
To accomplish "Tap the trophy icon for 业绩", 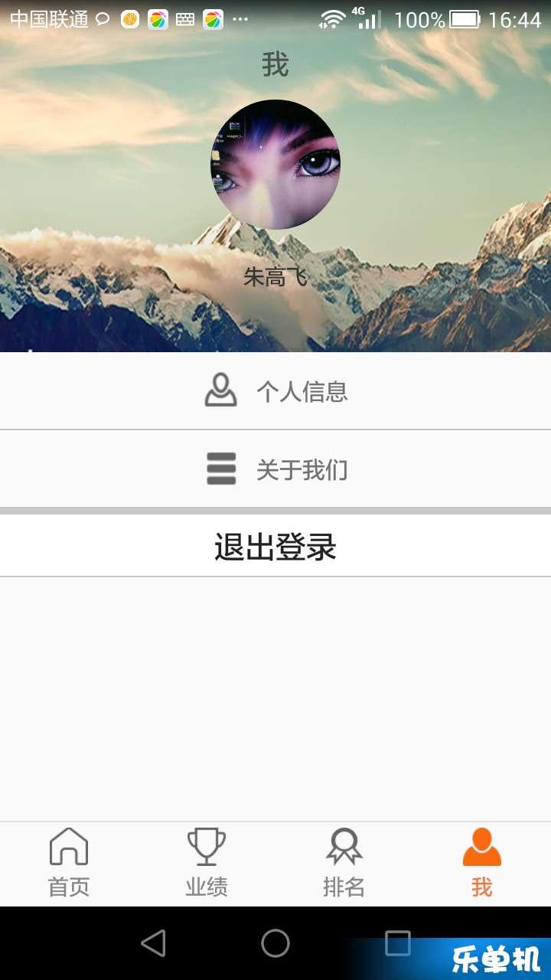I will (207, 846).
